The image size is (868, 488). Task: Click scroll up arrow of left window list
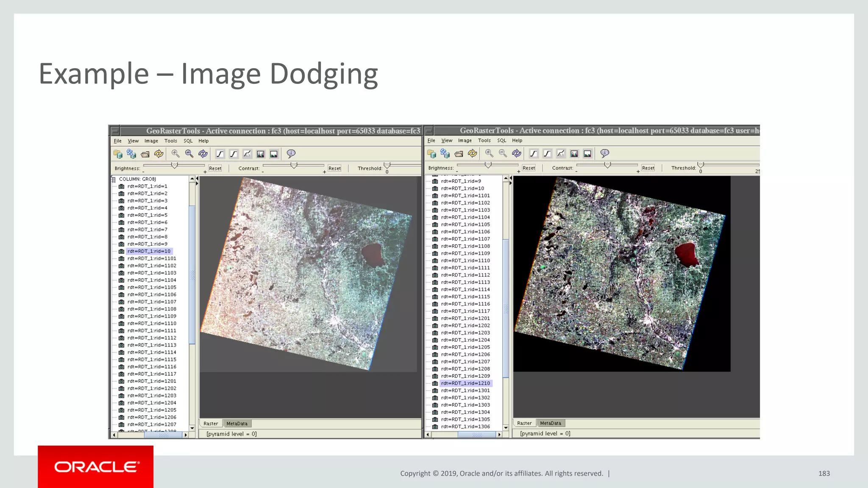[x=192, y=179]
